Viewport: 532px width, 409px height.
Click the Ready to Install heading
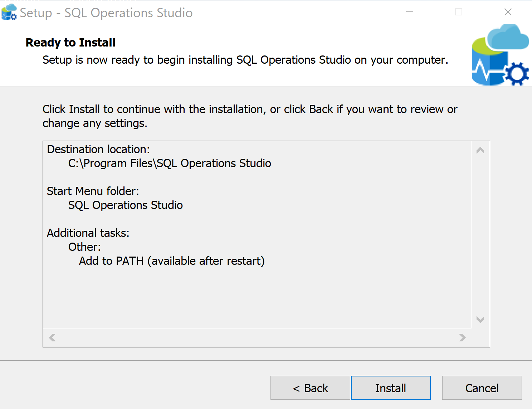[x=70, y=42]
